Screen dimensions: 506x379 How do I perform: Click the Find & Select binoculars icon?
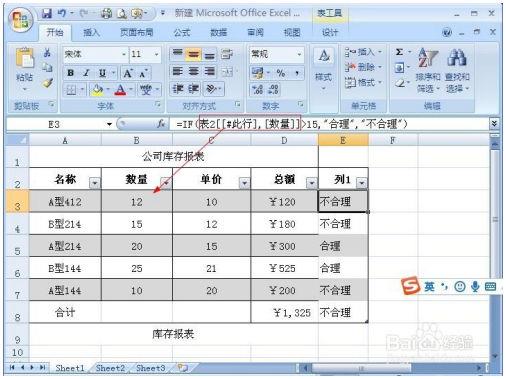pos(457,57)
